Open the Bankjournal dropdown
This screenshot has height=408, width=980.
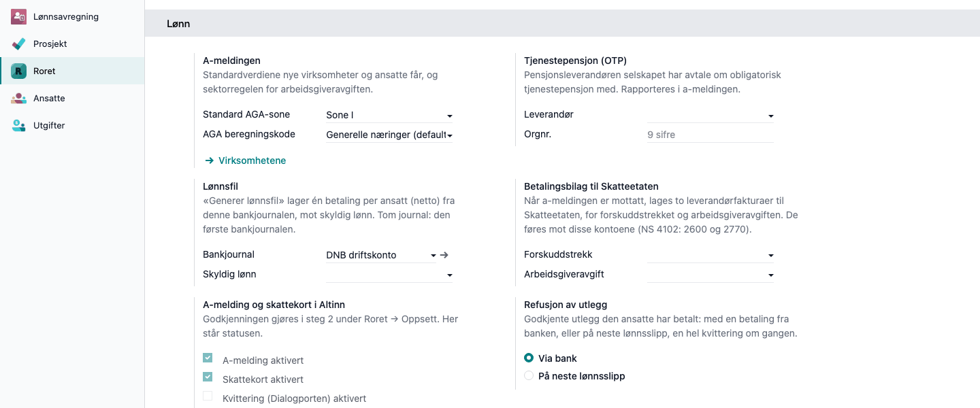click(x=381, y=255)
